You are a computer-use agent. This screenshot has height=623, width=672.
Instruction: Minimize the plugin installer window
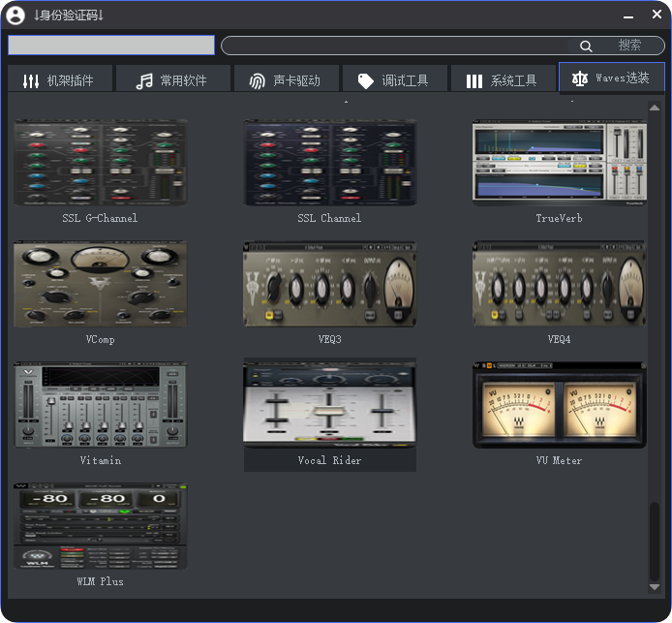(628, 16)
